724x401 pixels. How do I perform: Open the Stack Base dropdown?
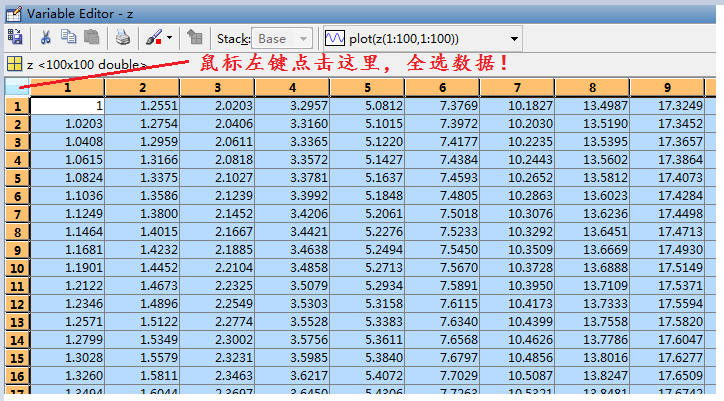(x=282, y=38)
